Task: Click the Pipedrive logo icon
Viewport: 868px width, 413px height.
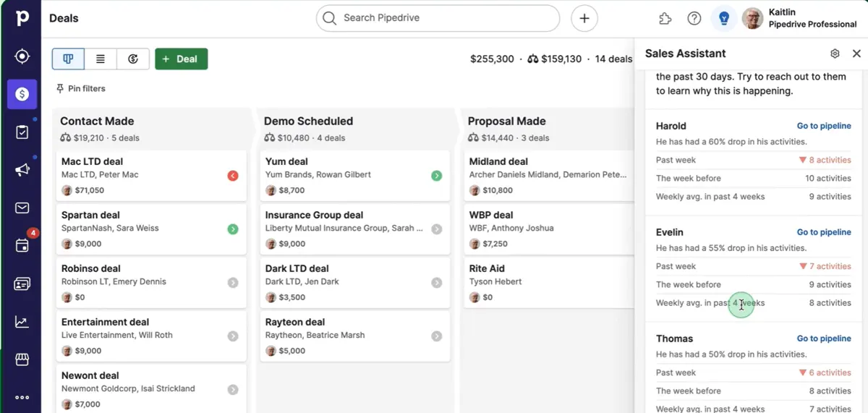Action: coord(22,18)
